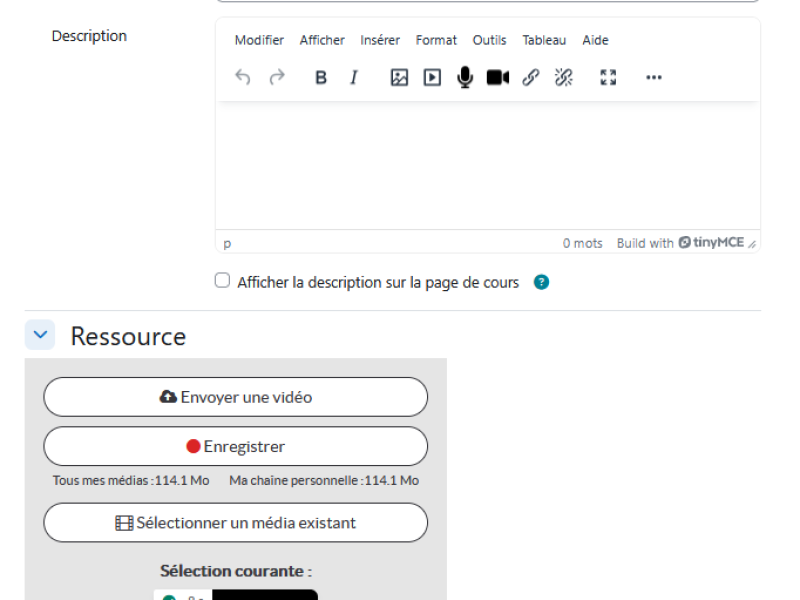The width and height of the screenshot is (800, 600).
Task: Click the 0 mots word count
Action: 583,243
